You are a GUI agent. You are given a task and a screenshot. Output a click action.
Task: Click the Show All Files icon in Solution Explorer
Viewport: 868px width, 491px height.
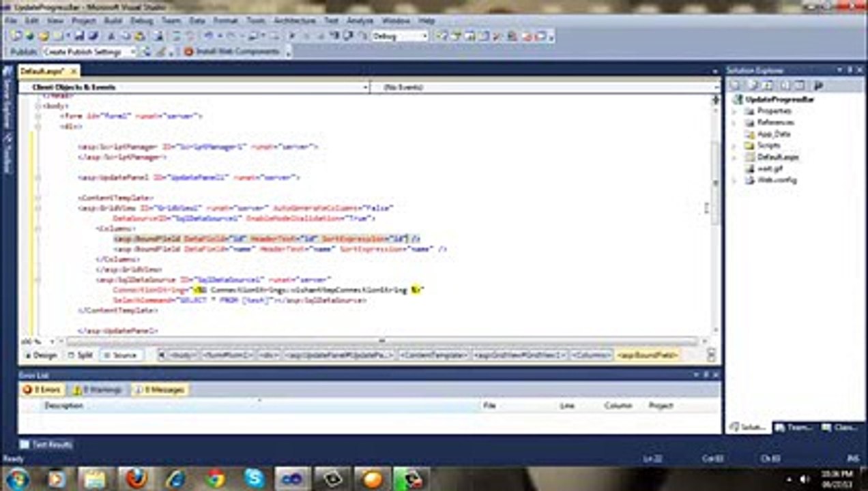754,85
